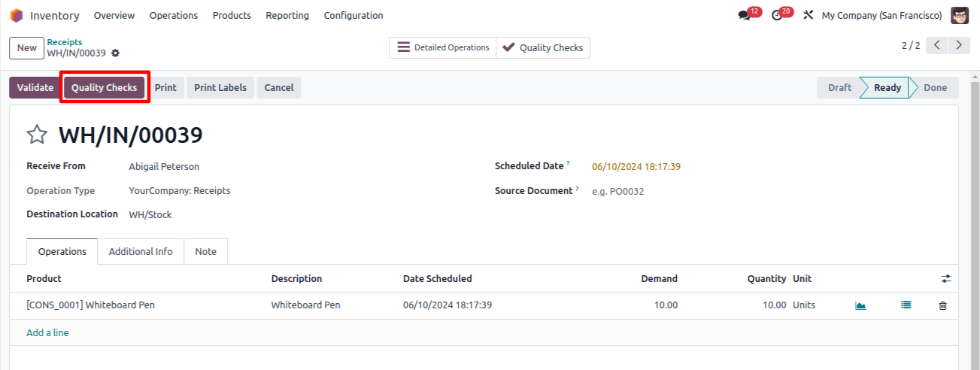Open the user avatar menu

point(960,15)
